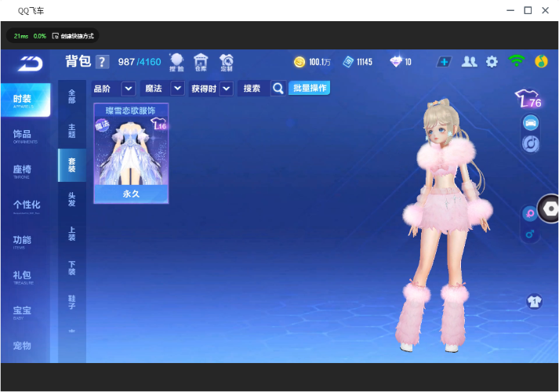Expand the 获得时 sort dropdown
The image size is (559, 392).
[226, 89]
